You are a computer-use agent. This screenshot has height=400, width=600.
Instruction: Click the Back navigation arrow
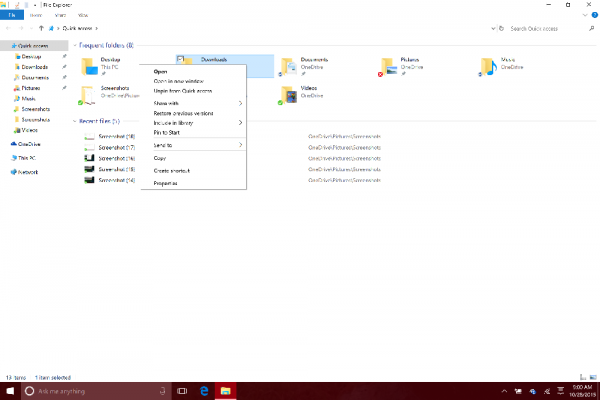(8, 28)
